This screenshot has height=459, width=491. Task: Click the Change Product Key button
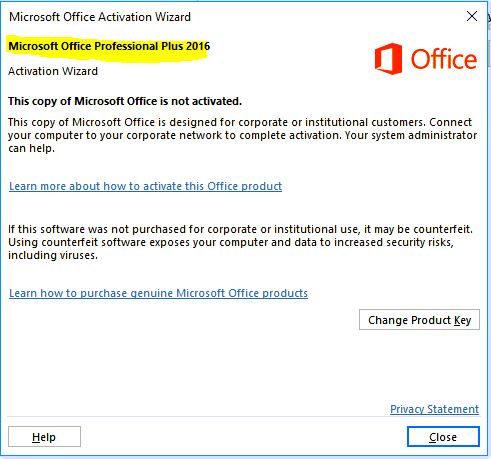click(419, 320)
